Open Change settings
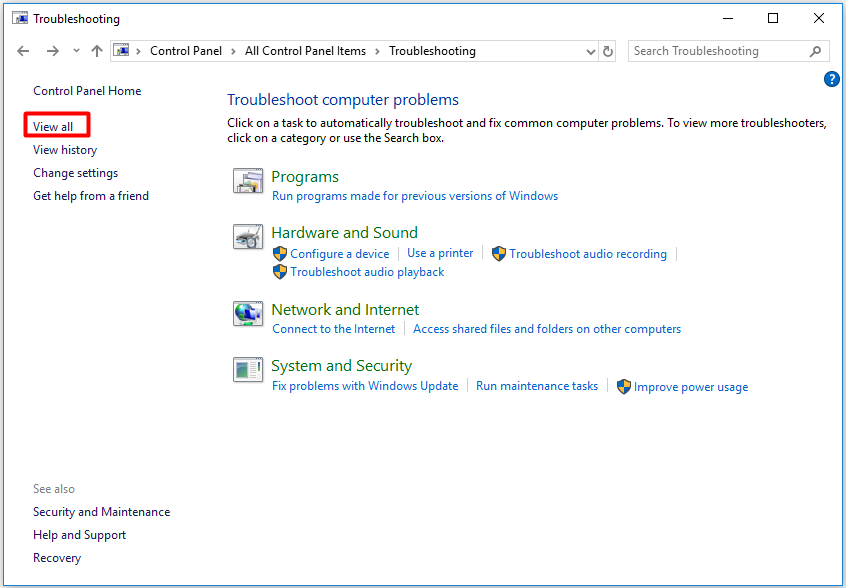Viewport: 846px width, 588px height. [x=76, y=173]
